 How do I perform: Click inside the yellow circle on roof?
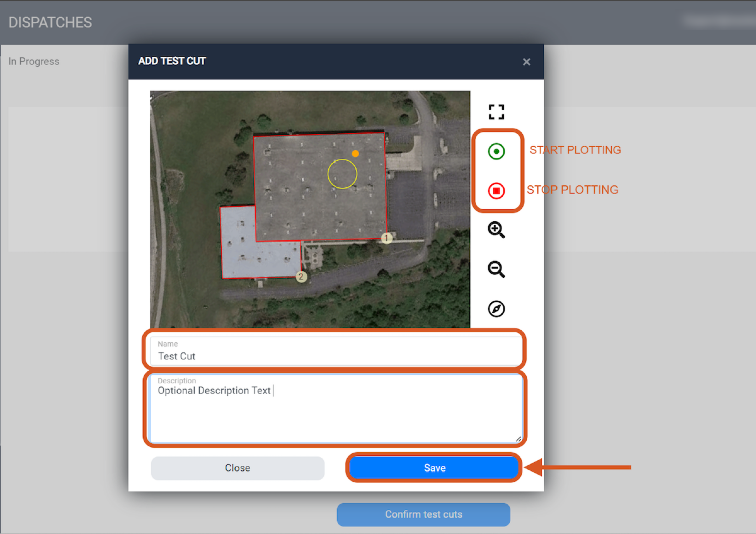(342, 174)
